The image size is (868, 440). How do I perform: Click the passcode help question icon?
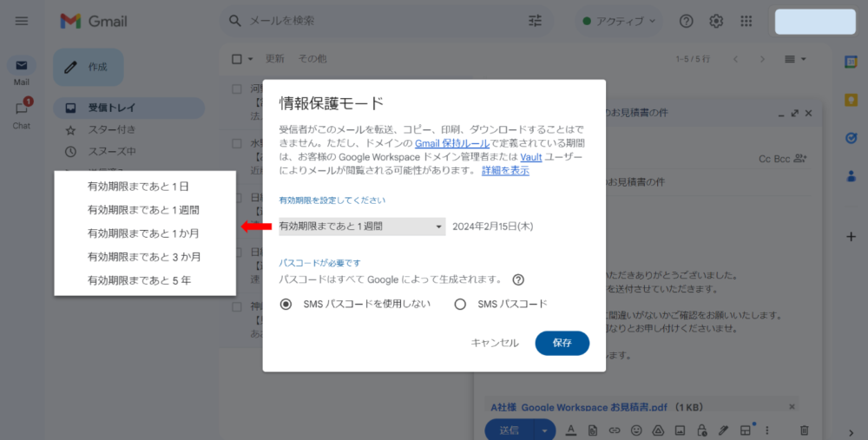pyautogui.click(x=518, y=279)
